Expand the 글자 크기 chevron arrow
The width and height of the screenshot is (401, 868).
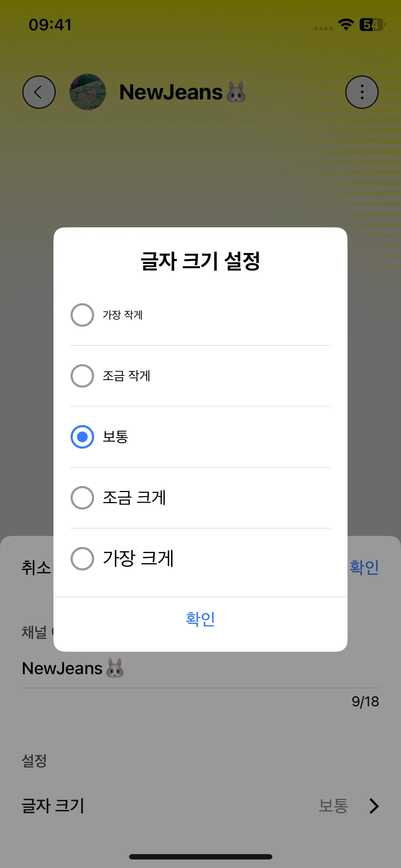click(x=374, y=806)
